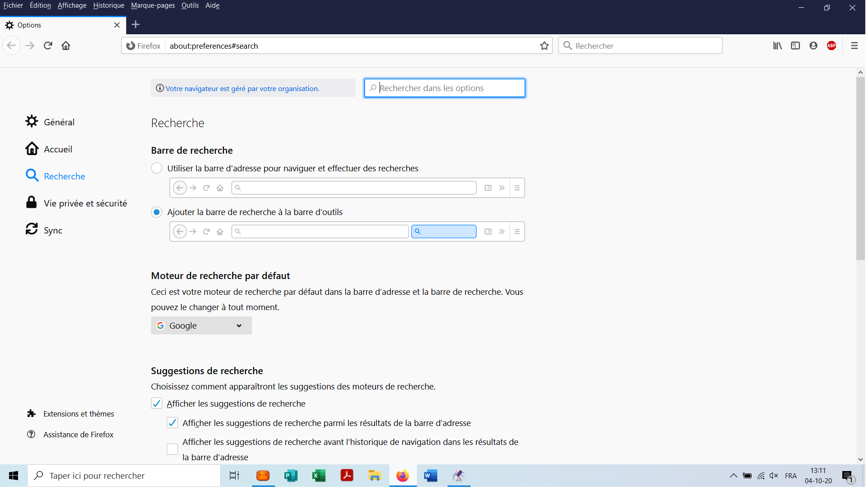Switch to Vie privée et sécurité section
The width and height of the screenshot is (868, 490).
85,204
